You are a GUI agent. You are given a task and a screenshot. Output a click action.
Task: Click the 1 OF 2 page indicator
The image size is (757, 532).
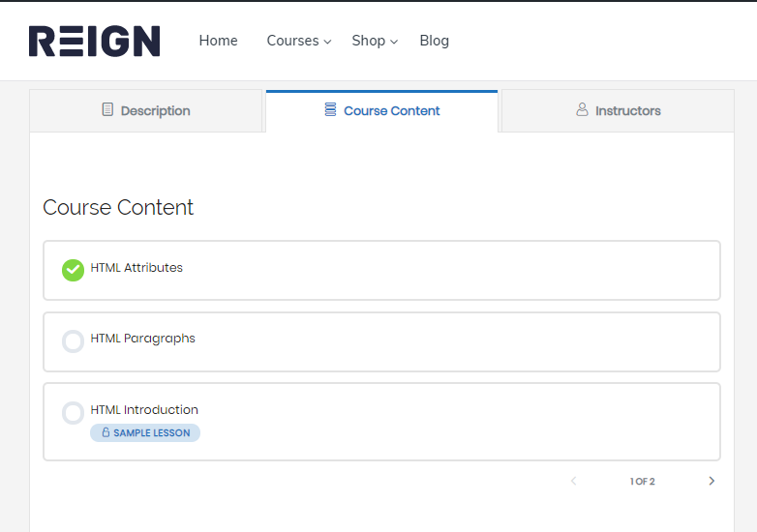click(x=642, y=482)
